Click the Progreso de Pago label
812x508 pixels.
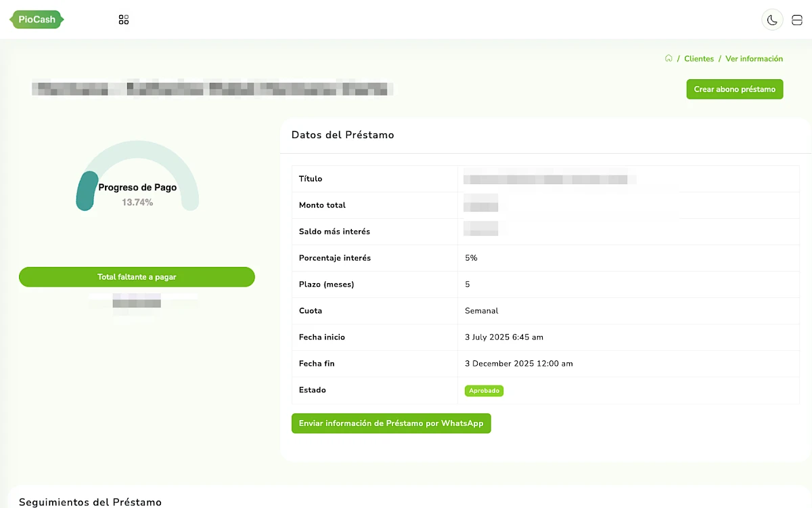coord(137,188)
